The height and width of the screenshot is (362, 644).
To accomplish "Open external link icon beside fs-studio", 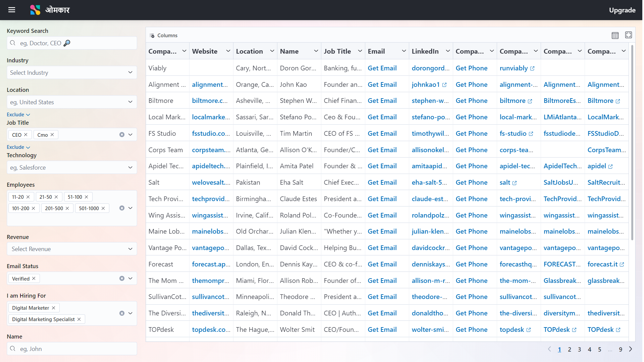I will 531,134.
